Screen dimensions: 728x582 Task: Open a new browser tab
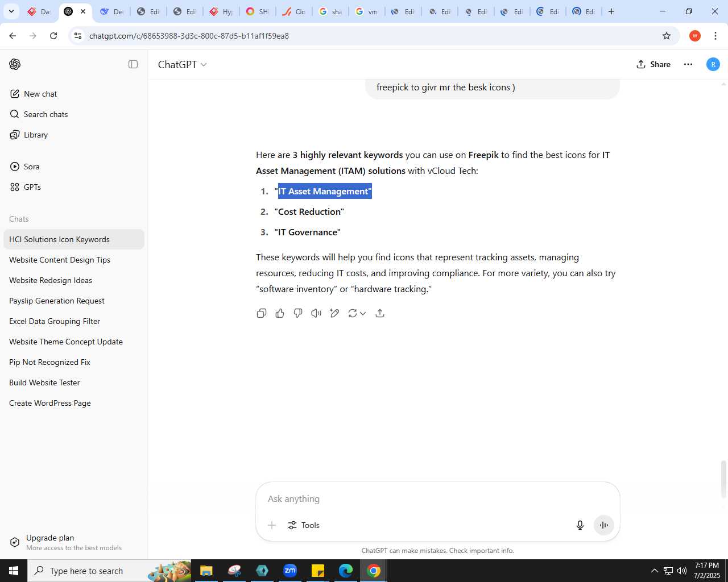[611, 11]
